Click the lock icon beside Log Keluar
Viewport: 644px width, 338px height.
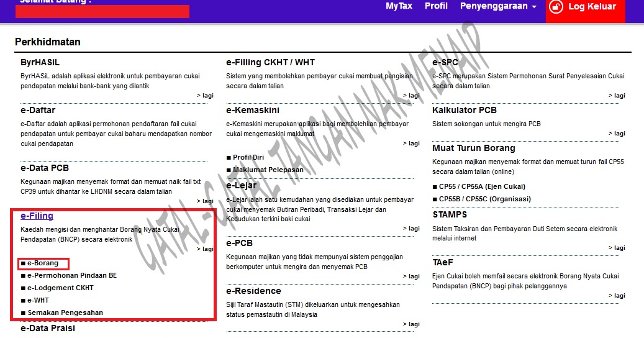pos(556,7)
